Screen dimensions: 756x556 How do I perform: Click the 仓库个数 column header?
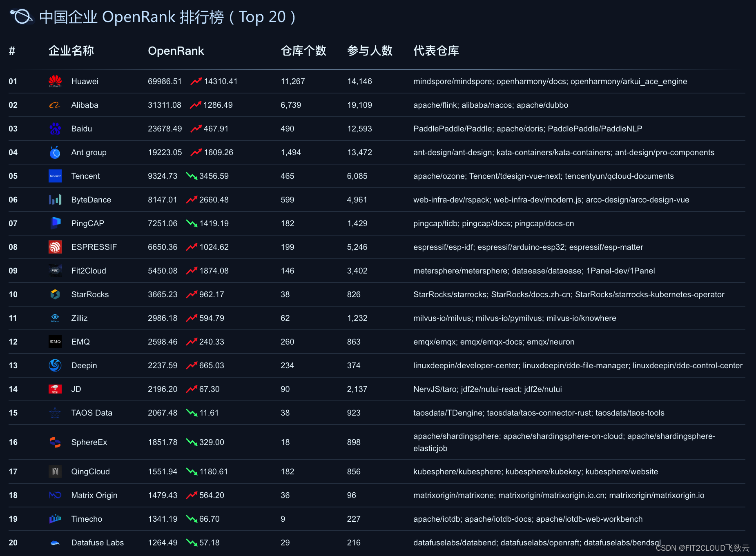pyautogui.click(x=303, y=51)
